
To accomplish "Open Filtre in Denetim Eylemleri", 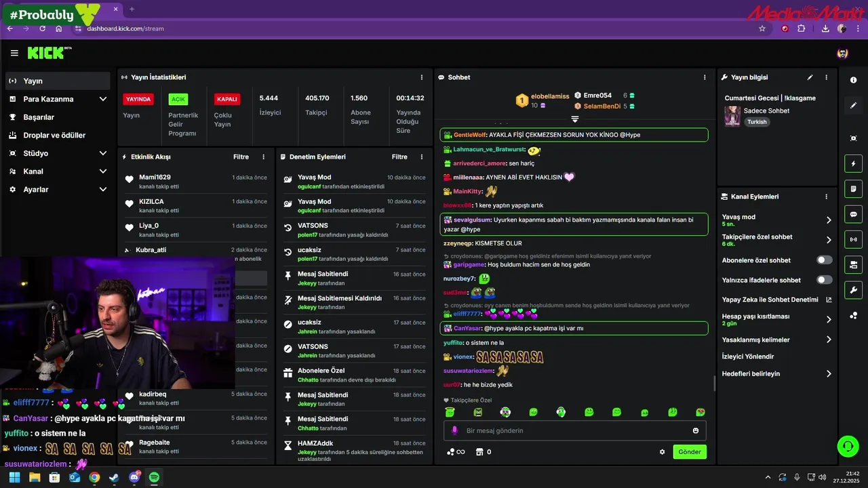I will pos(399,157).
